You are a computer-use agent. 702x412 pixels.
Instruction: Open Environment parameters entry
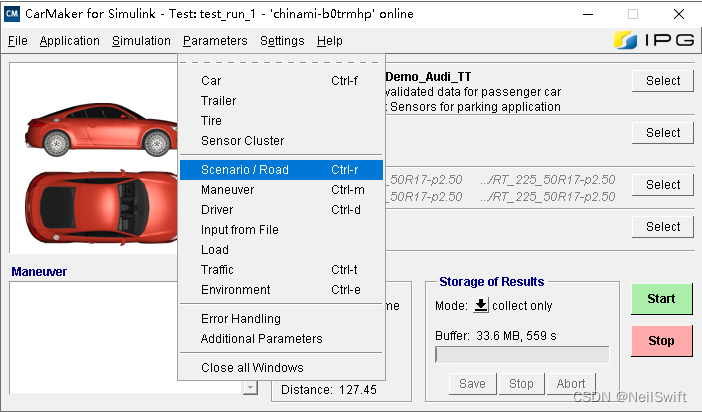click(x=281, y=290)
